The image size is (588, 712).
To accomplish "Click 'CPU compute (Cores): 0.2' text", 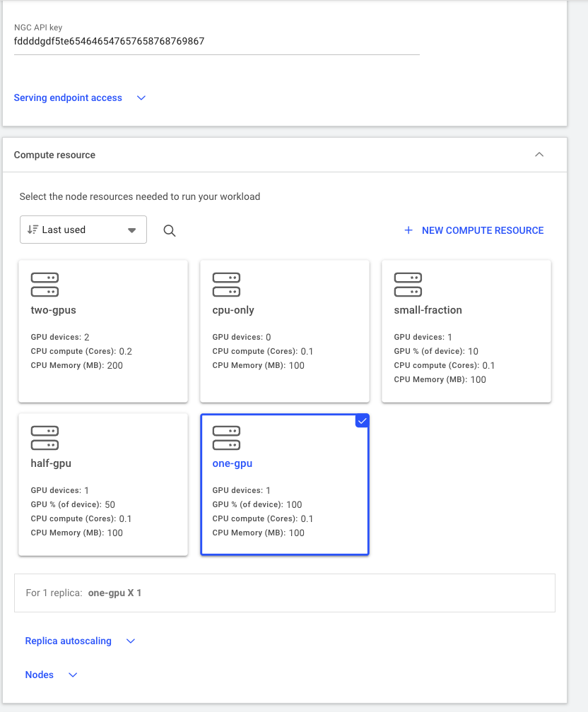I will coord(81,352).
